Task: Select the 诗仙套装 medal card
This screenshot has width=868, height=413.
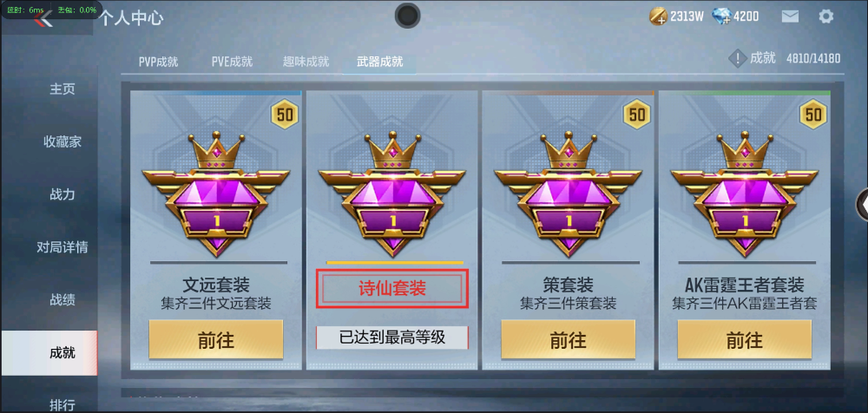Action: 392,230
